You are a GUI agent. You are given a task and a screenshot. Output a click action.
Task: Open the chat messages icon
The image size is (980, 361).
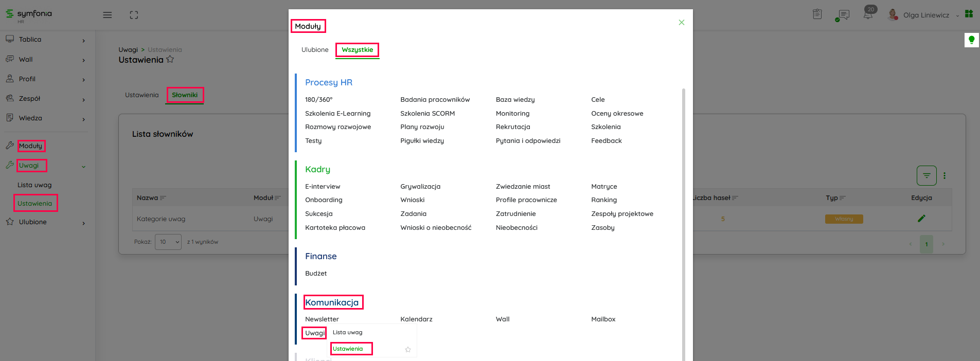pos(843,15)
